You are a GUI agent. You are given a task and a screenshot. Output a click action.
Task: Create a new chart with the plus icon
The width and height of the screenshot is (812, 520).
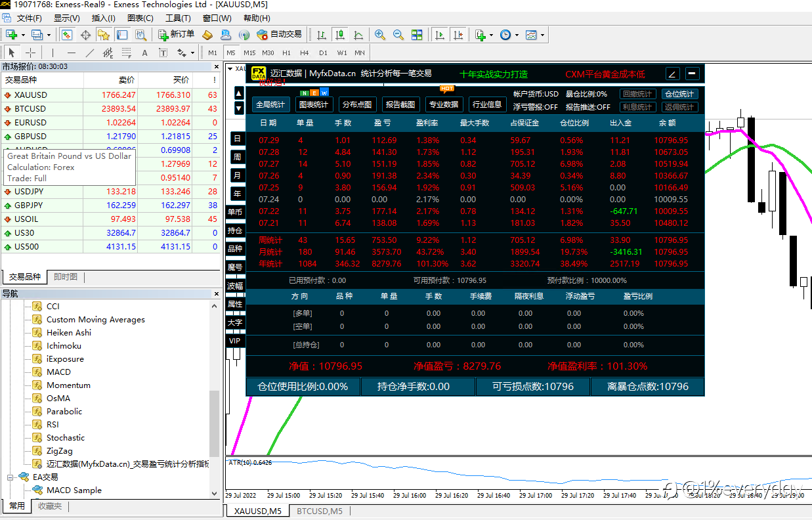11,35
